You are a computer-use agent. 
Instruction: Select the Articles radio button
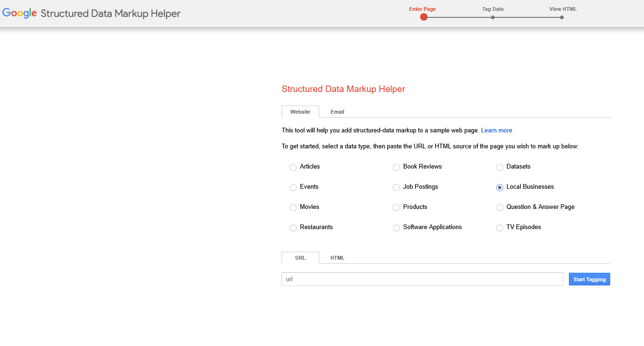tap(293, 167)
